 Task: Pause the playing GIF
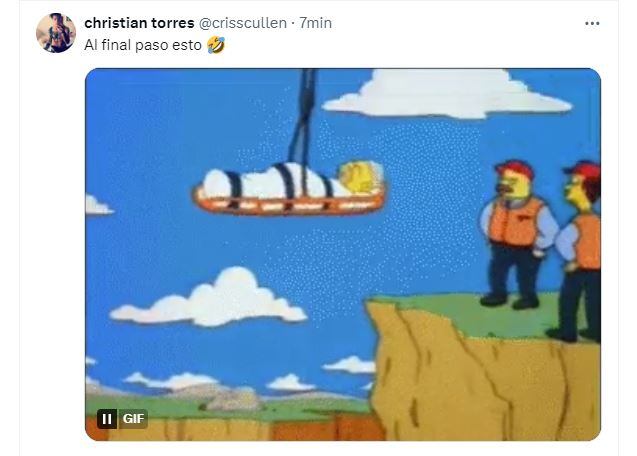pyautogui.click(x=107, y=419)
